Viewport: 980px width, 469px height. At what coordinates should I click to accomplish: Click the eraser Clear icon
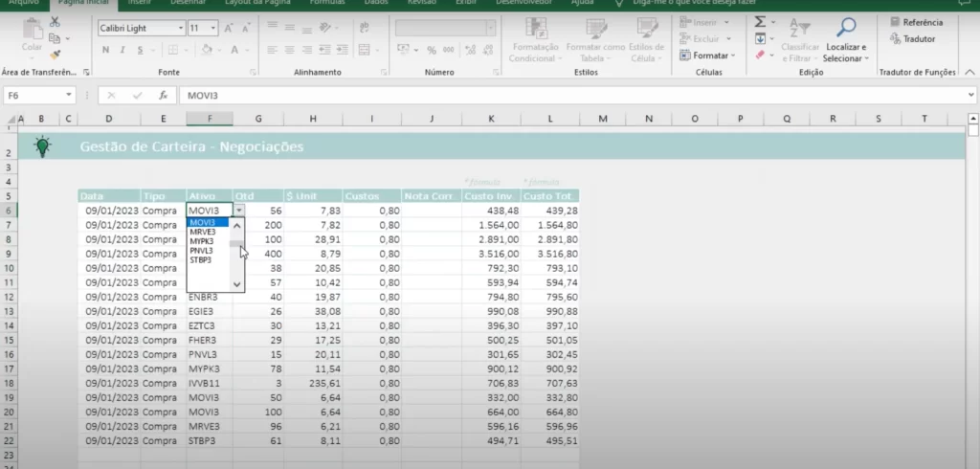[760, 56]
